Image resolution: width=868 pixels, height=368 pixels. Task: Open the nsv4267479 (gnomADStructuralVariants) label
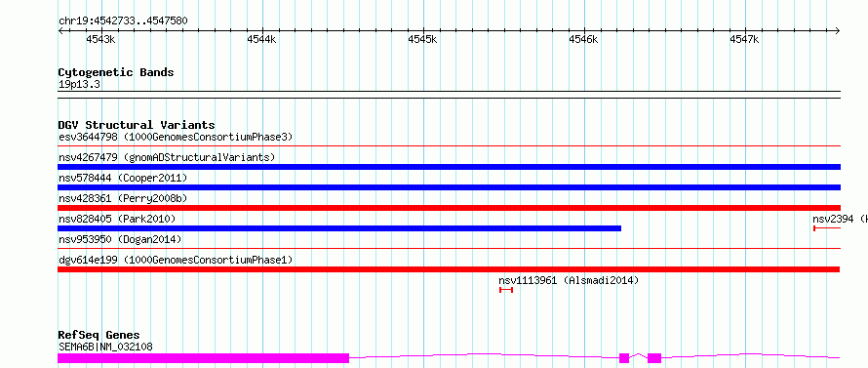167,157
